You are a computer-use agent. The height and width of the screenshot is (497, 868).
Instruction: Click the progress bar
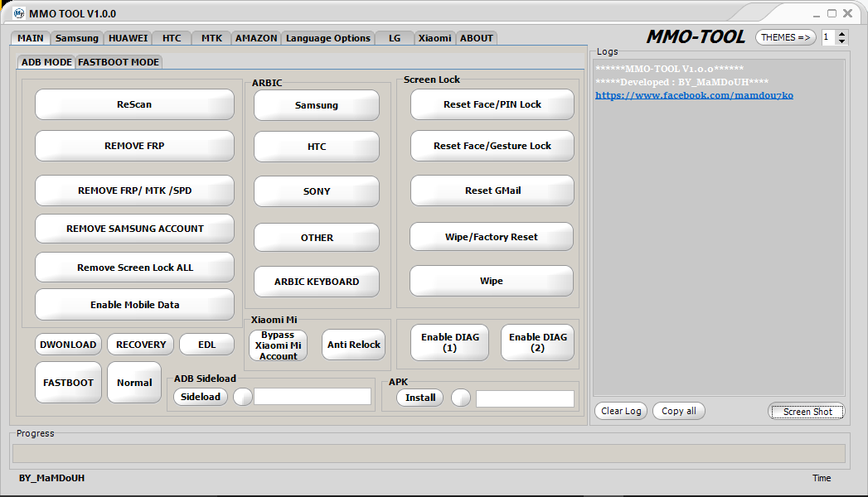pyautogui.click(x=429, y=453)
